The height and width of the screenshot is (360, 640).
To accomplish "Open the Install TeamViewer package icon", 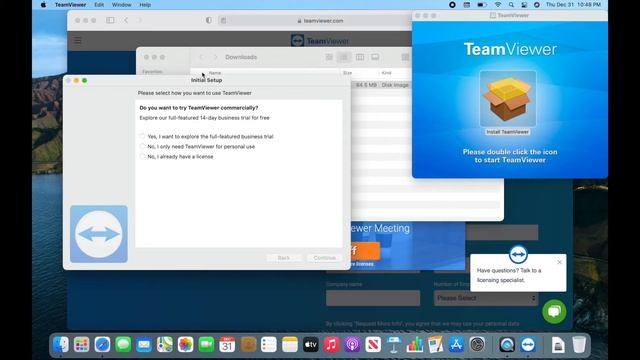I will point(508,99).
